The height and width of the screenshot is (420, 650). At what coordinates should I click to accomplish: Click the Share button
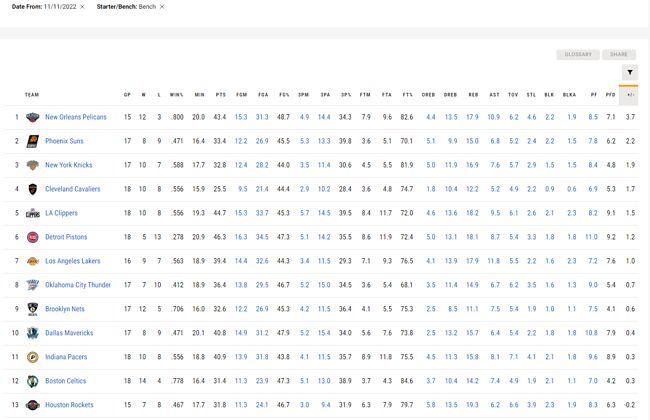pyautogui.click(x=618, y=54)
